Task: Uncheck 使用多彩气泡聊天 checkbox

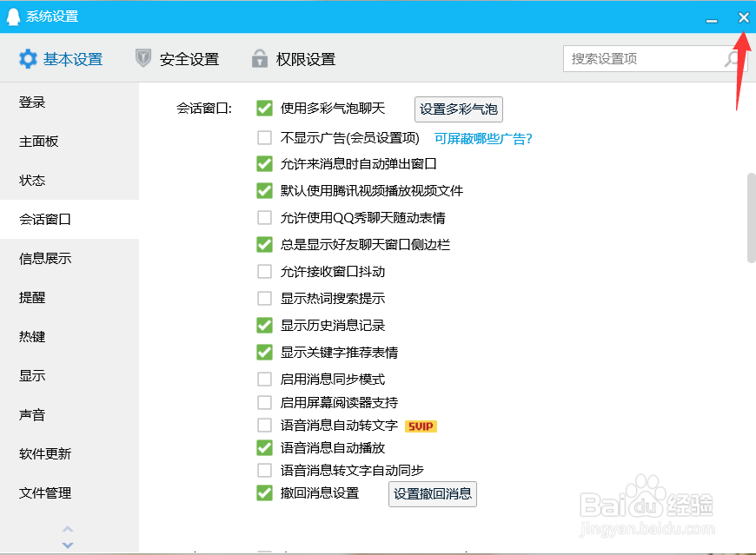Action: [x=264, y=109]
